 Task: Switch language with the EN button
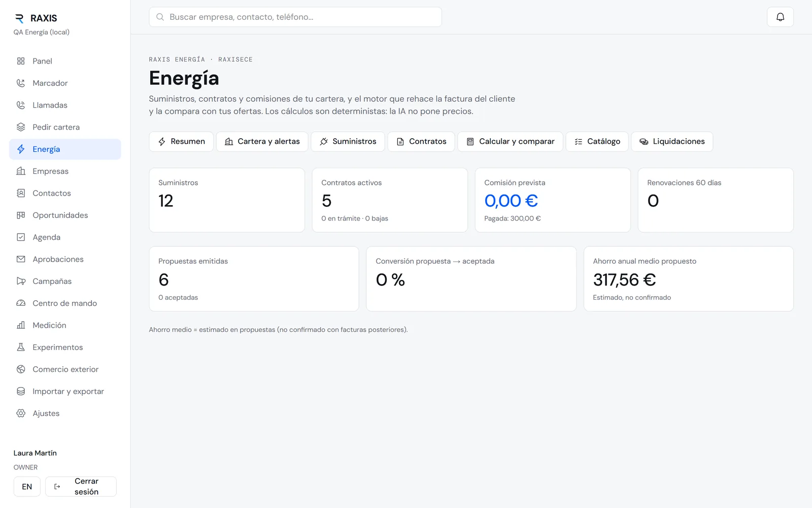tap(27, 487)
